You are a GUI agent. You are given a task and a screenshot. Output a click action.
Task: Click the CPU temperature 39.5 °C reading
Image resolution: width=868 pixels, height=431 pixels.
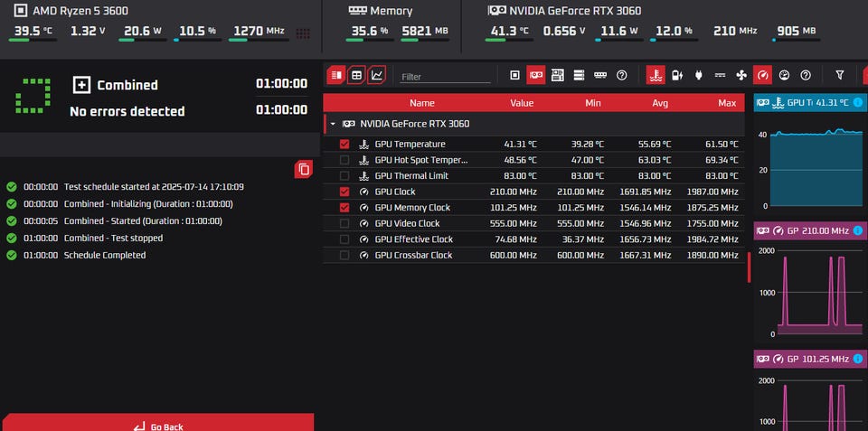(x=33, y=31)
